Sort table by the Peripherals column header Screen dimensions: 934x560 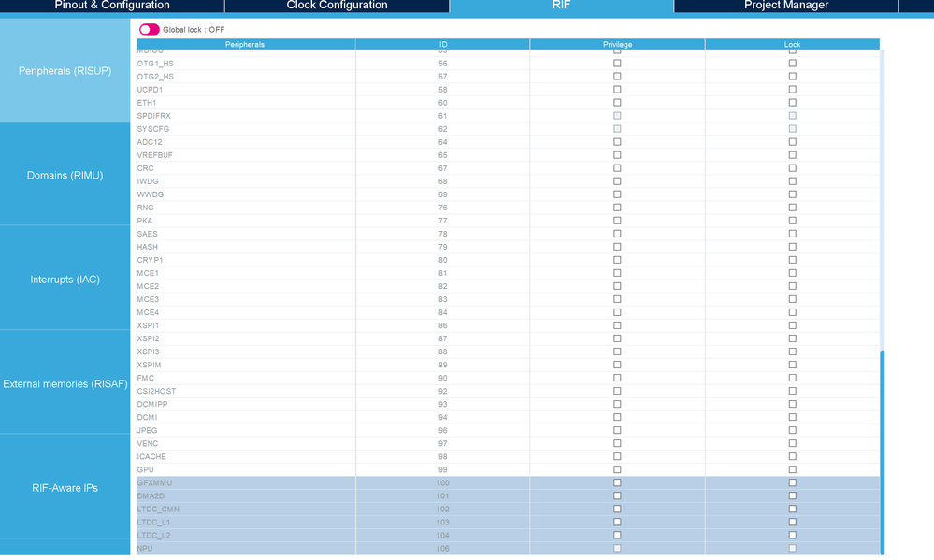click(x=245, y=44)
